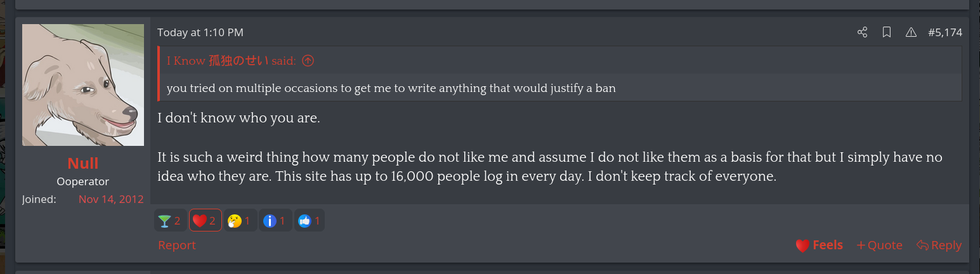Click the quoted message text block

point(391,88)
